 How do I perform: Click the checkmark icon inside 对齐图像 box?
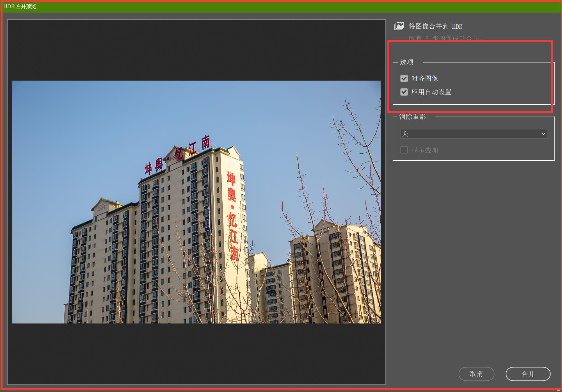pos(404,79)
